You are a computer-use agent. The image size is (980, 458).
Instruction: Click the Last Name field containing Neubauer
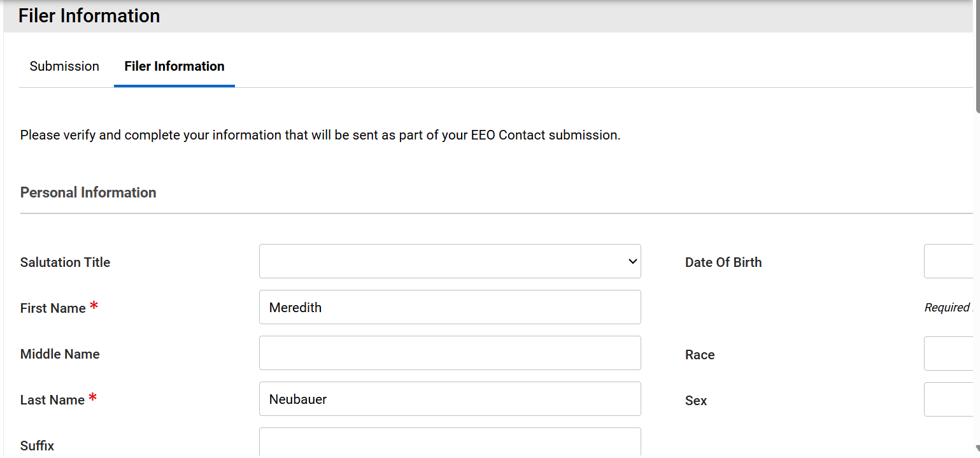point(450,399)
